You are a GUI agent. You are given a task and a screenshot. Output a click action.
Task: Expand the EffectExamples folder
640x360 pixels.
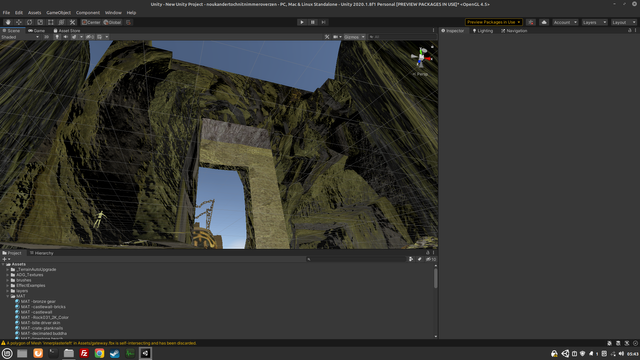coord(8,286)
